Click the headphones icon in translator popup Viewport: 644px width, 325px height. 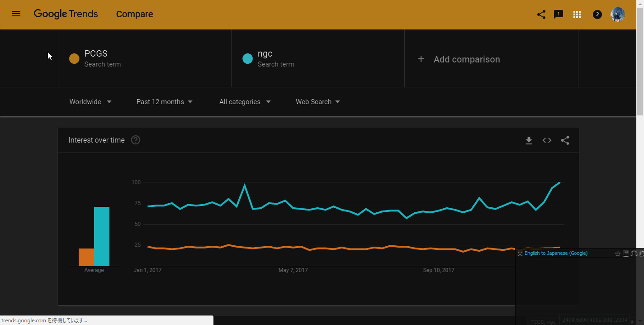pyautogui.click(x=634, y=253)
